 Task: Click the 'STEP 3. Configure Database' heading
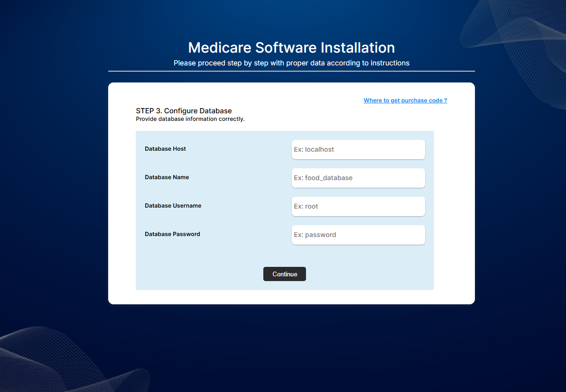(x=184, y=111)
